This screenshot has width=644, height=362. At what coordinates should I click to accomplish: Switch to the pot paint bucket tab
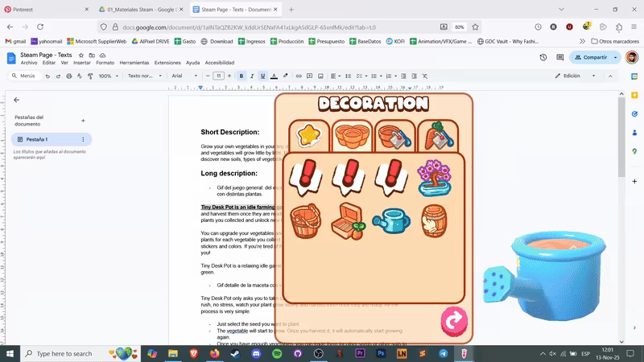click(x=394, y=136)
